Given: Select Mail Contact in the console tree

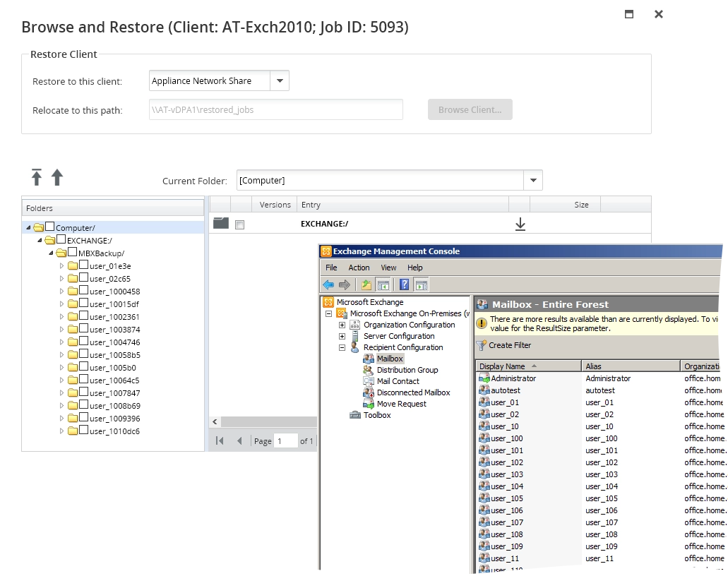Looking at the screenshot, I should (x=398, y=381).
